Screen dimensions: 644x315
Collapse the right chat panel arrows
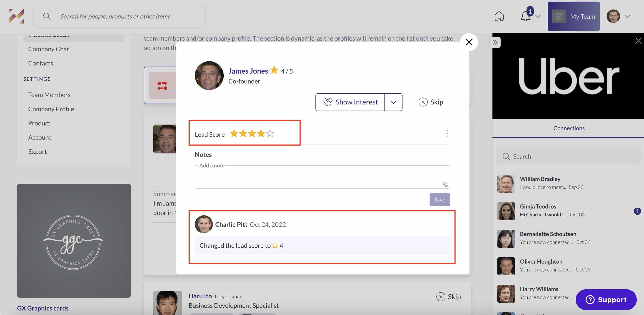pyautogui.click(x=495, y=42)
